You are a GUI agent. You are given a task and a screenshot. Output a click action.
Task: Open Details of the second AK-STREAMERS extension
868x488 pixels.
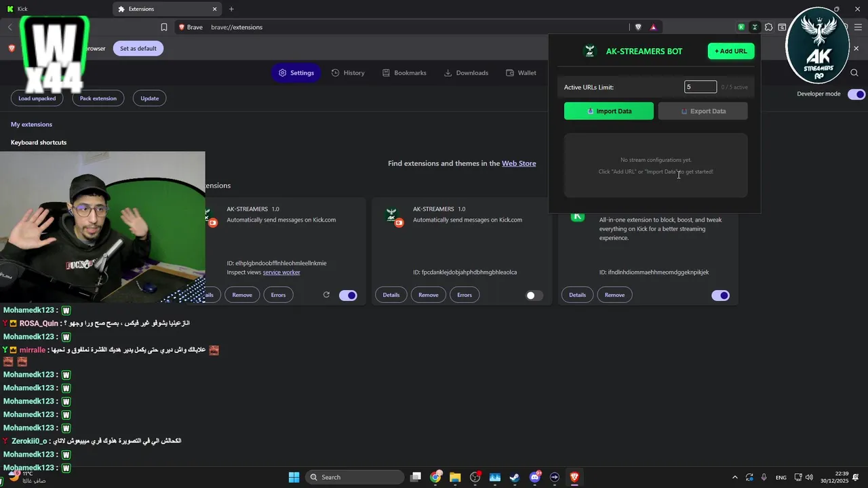[391, 295]
